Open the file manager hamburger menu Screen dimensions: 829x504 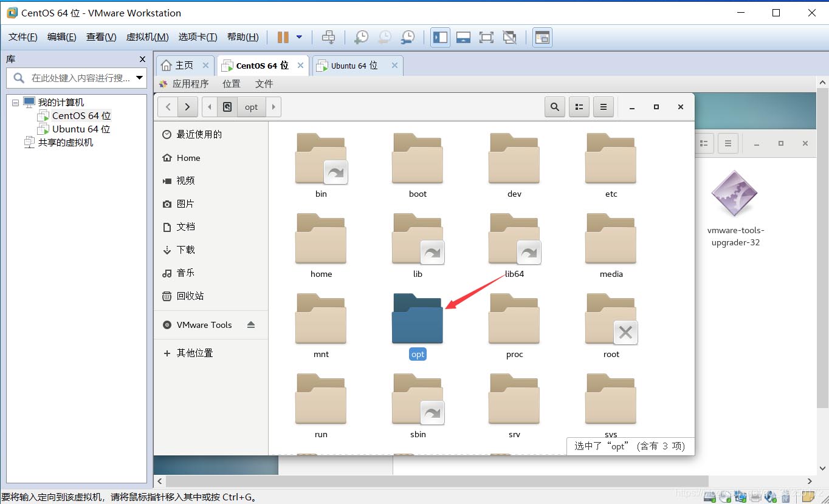(x=603, y=107)
